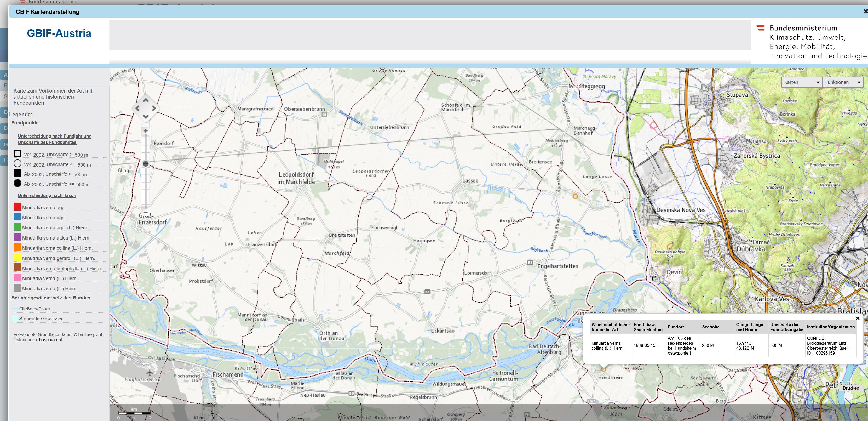Click the pink Minuartia verna (L.) Hiern. swatch
The height and width of the screenshot is (421, 868).
click(18, 277)
